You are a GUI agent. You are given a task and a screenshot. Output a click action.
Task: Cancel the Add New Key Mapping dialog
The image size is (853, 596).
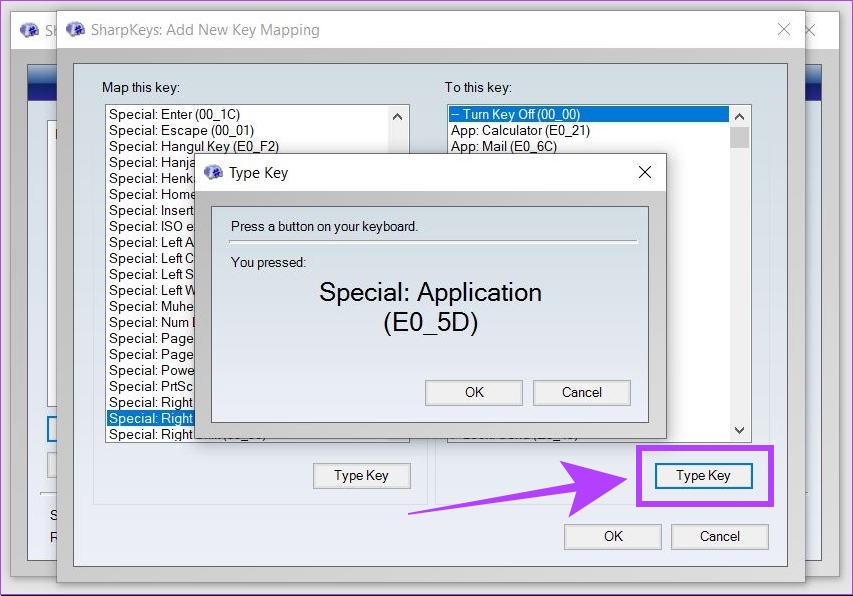pos(720,537)
